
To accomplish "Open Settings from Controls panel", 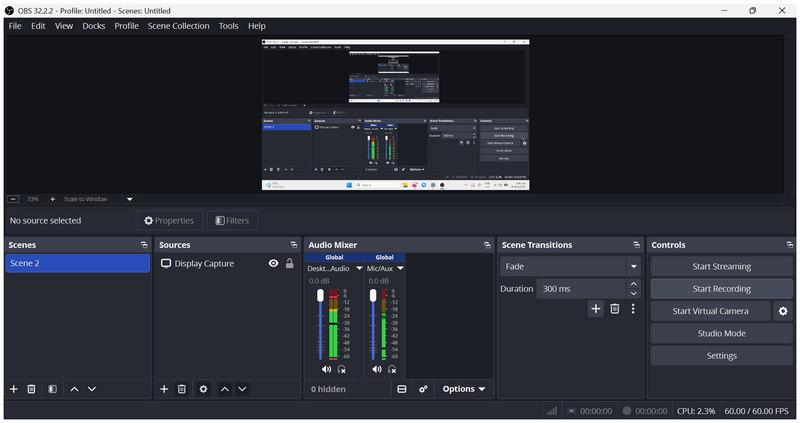I will coord(721,356).
